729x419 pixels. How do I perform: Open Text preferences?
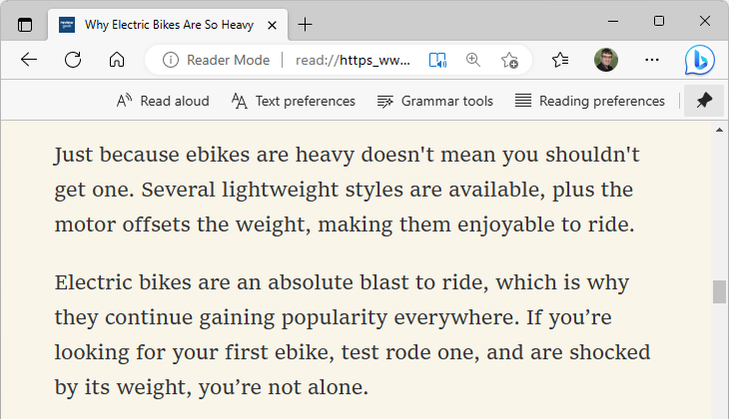[293, 101]
